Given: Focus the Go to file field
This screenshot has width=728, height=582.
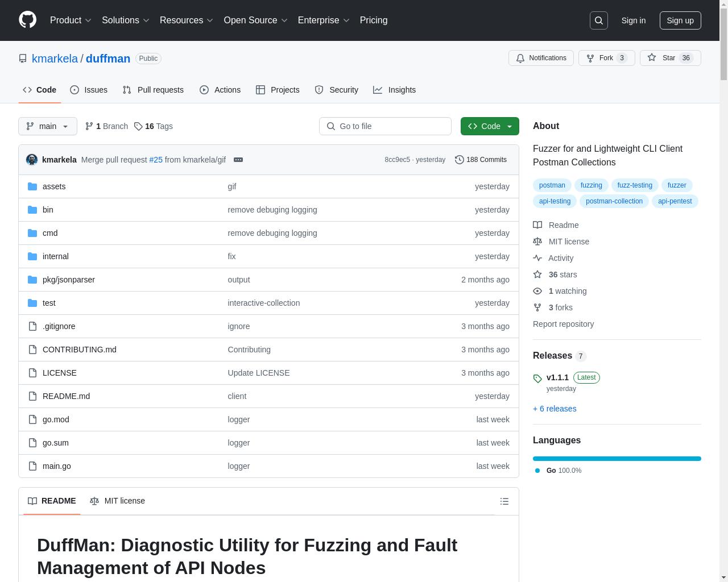Looking at the screenshot, I should (385, 126).
